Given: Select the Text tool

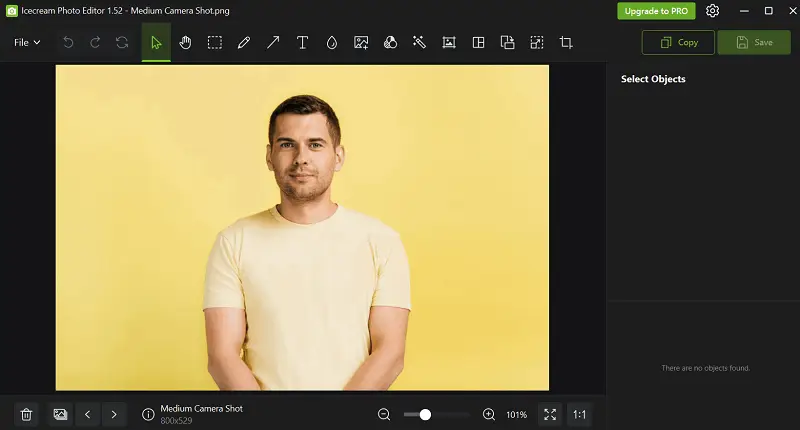Looking at the screenshot, I should (x=303, y=42).
